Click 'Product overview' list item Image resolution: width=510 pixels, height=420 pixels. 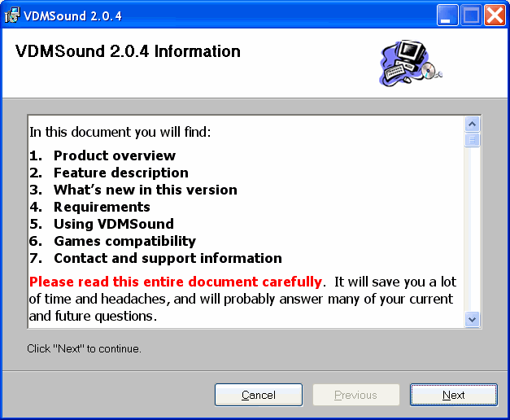pyautogui.click(x=115, y=155)
